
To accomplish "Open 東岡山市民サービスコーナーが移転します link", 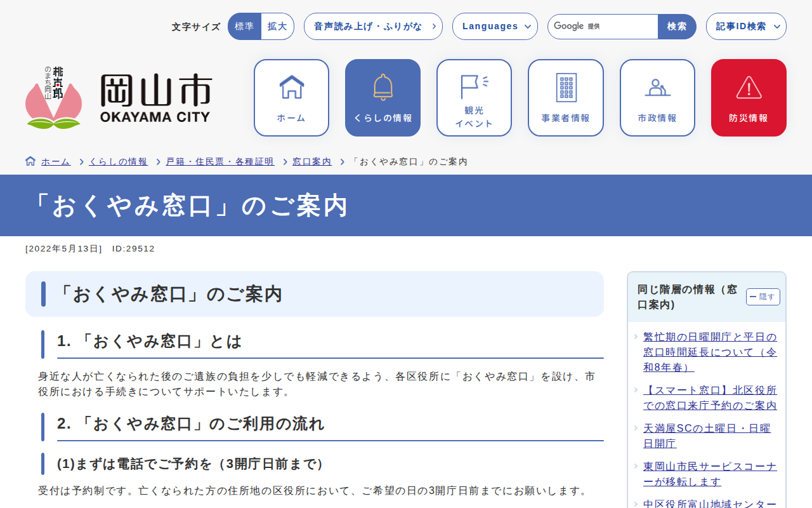I will point(709,474).
